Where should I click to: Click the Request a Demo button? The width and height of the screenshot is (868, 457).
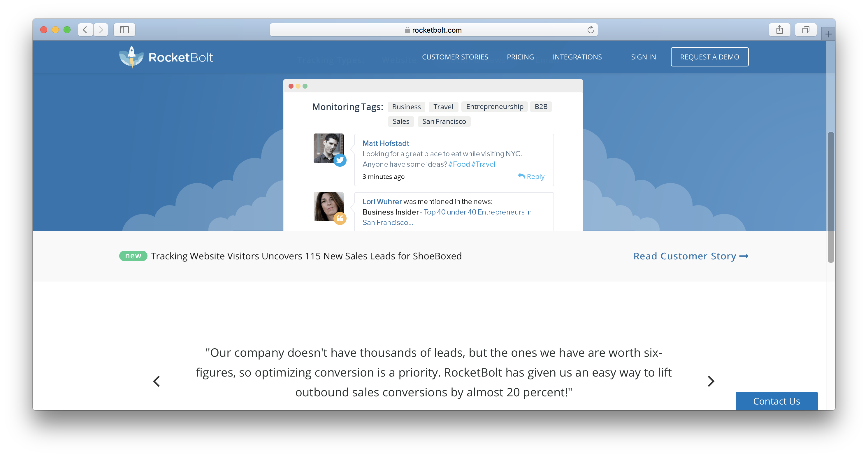(710, 57)
